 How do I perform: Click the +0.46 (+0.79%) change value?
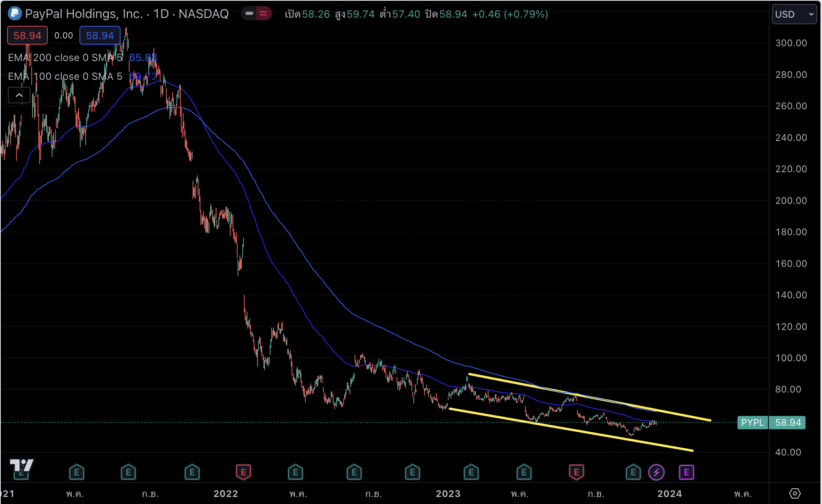click(510, 14)
